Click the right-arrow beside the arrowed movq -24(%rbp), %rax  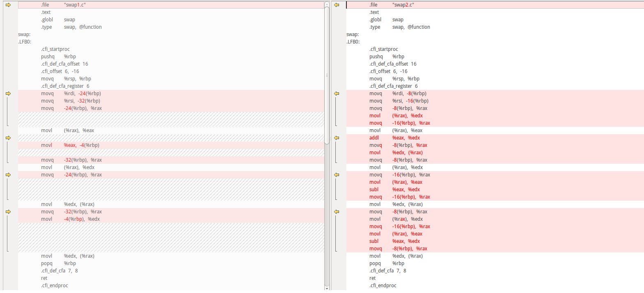pos(8,175)
